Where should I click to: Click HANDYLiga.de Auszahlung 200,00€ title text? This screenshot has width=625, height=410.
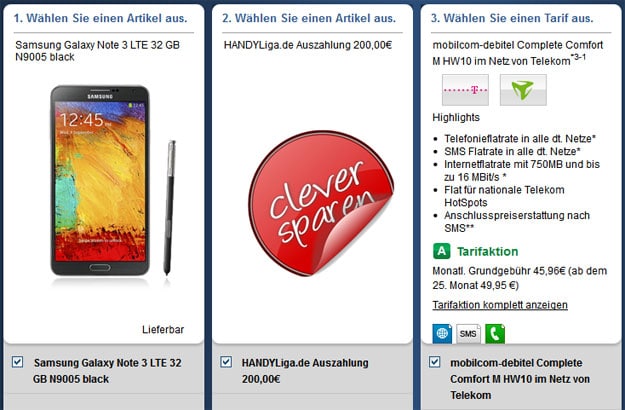[308, 45]
